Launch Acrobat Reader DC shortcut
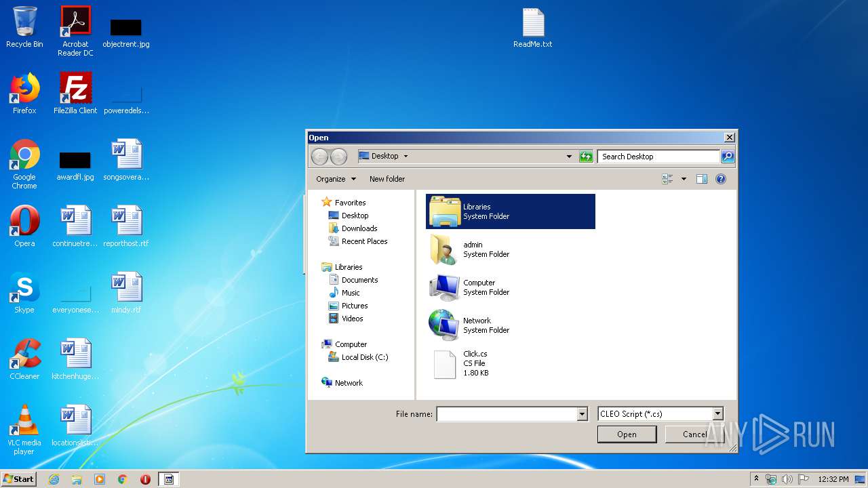This screenshot has width=868, height=488. 75,31
